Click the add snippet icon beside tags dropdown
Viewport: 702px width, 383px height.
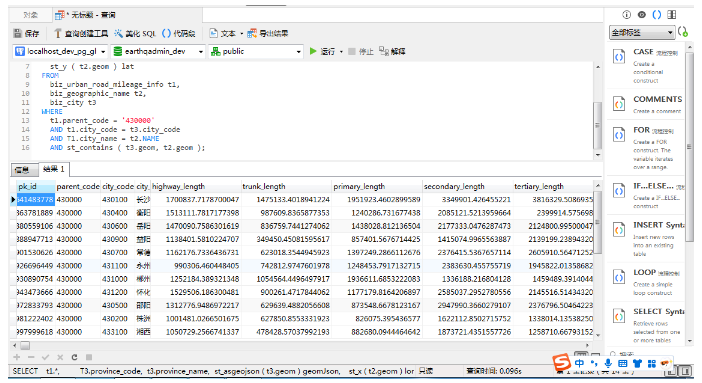[683, 32]
